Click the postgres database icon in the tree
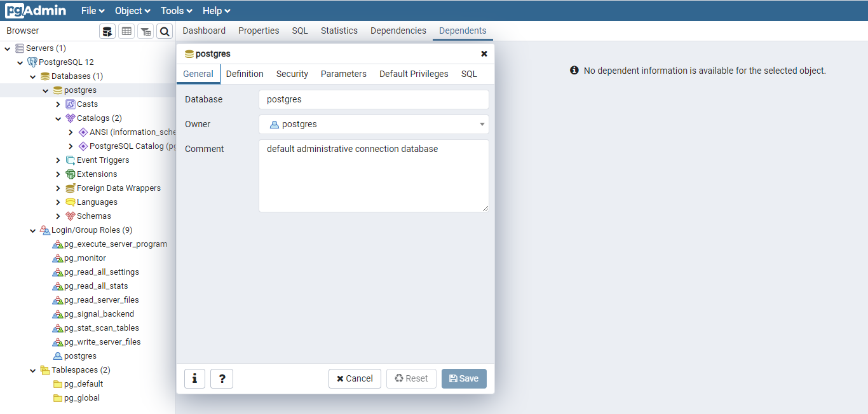 click(58, 90)
